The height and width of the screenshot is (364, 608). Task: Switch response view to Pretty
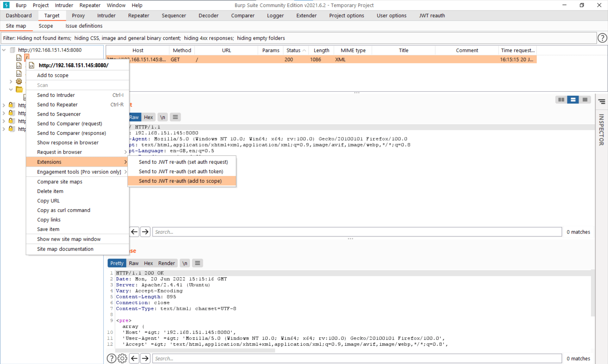117,263
